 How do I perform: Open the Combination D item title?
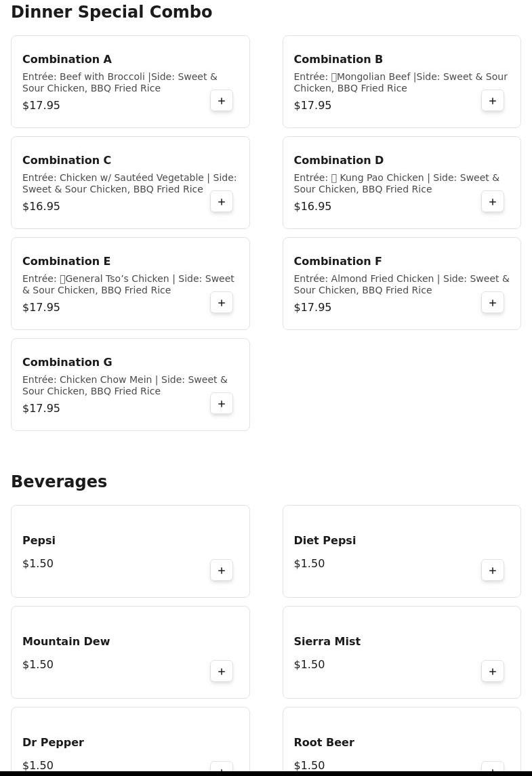[338, 161]
